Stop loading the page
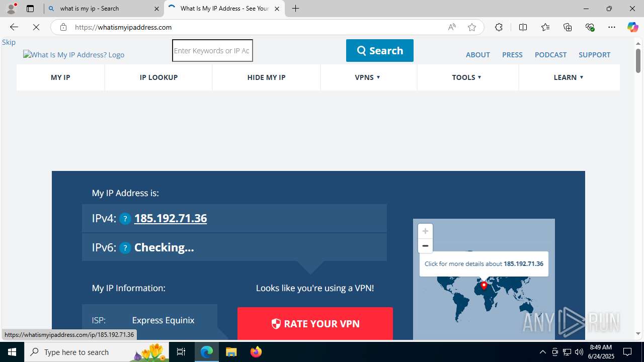This screenshot has width=644, height=362. point(36,27)
